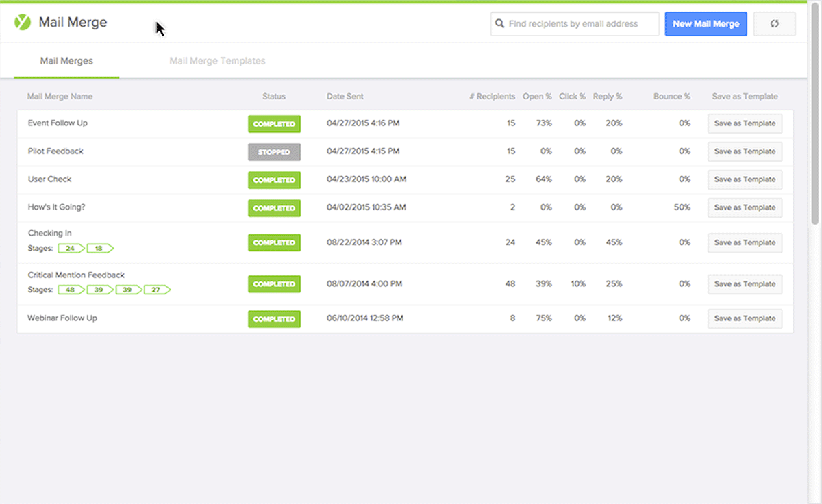Image resolution: width=822 pixels, height=504 pixels.
Task: Click the Open % column header
Action: 537,97
